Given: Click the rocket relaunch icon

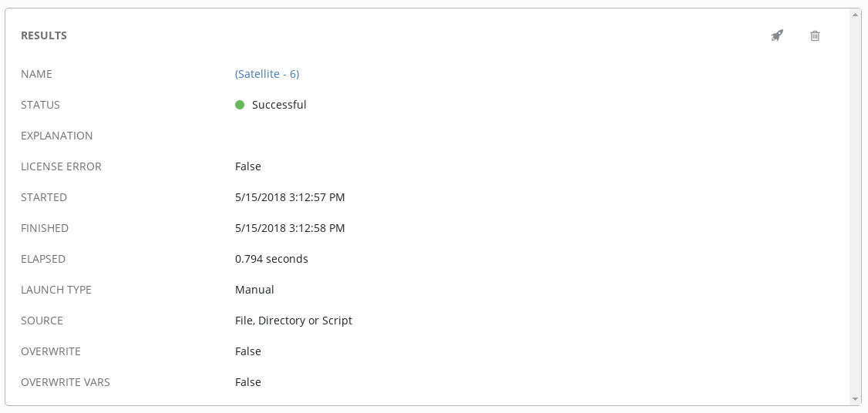Looking at the screenshot, I should [777, 35].
